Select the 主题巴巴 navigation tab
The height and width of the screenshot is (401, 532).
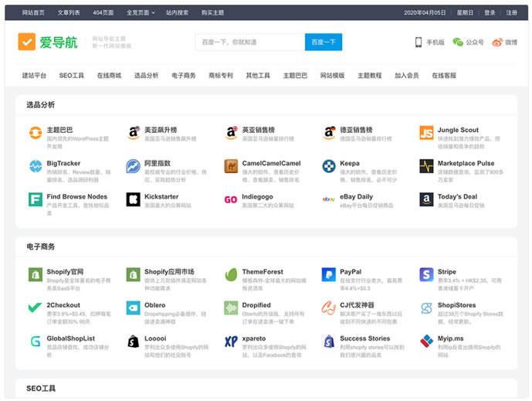[295, 76]
